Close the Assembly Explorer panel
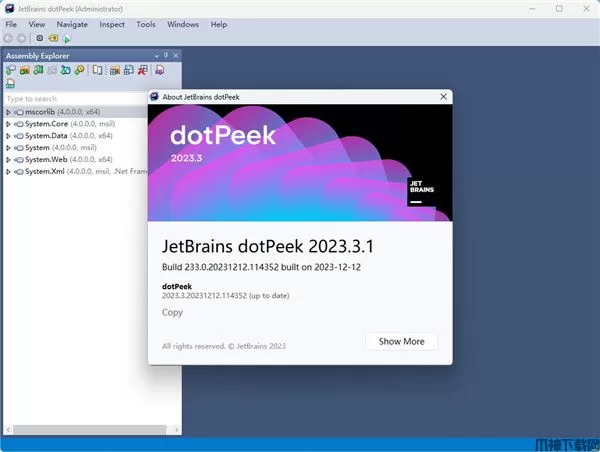The image size is (600, 452). [x=175, y=56]
